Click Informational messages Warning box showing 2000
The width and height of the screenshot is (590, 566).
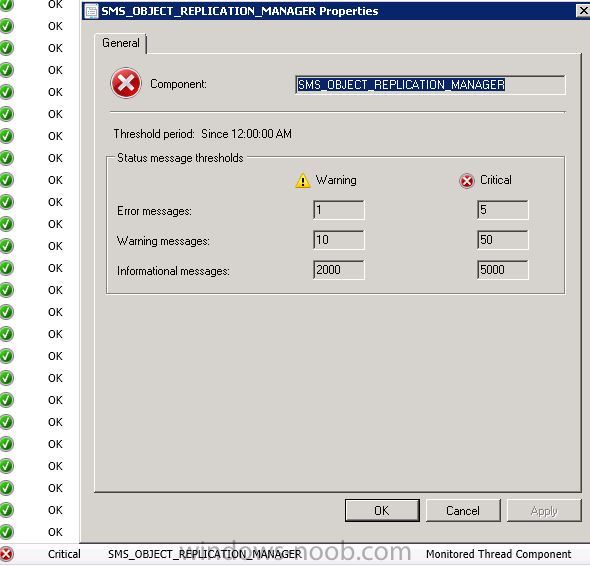339,270
